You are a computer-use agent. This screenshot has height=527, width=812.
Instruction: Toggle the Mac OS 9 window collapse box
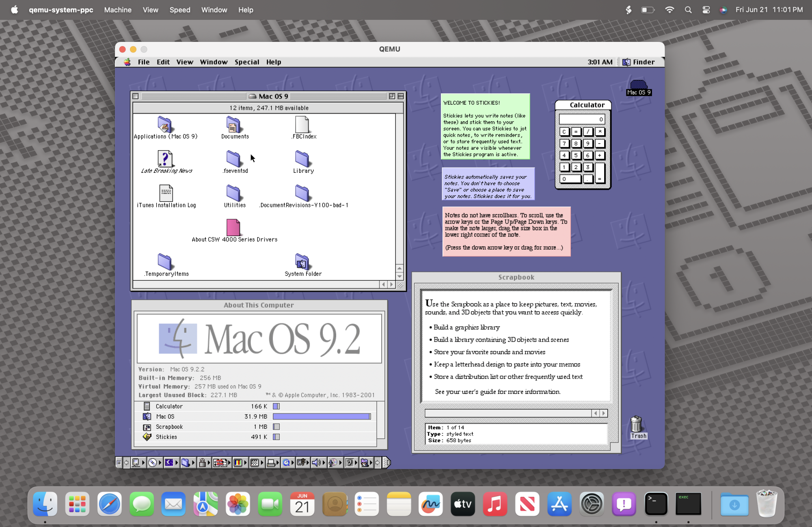point(401,96)
